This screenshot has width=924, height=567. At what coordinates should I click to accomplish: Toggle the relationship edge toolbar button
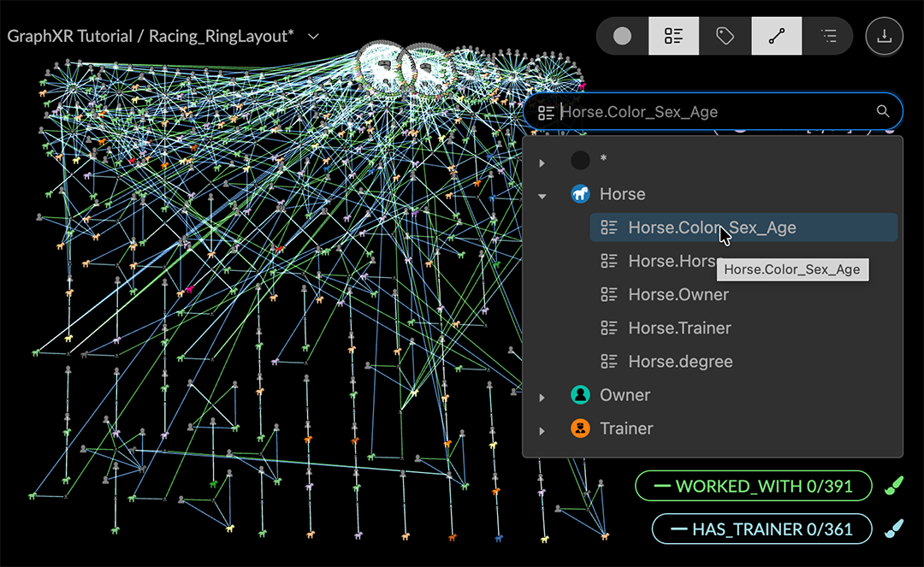coord(777,36)
